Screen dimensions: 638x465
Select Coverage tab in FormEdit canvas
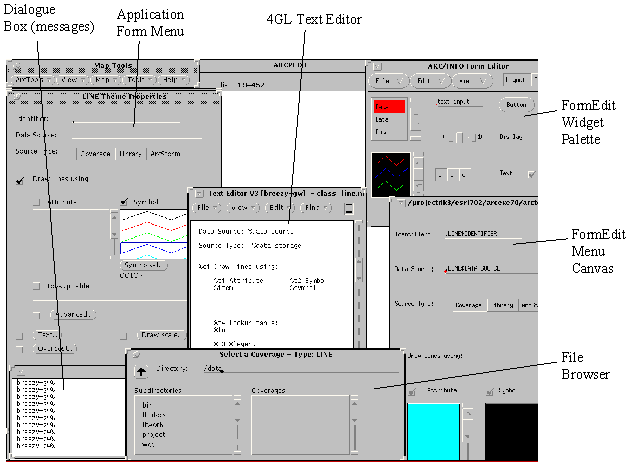point(470,305)
